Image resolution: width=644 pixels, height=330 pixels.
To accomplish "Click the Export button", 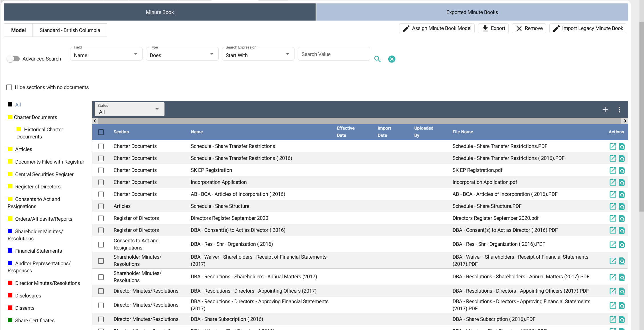I will coord(493,28).
